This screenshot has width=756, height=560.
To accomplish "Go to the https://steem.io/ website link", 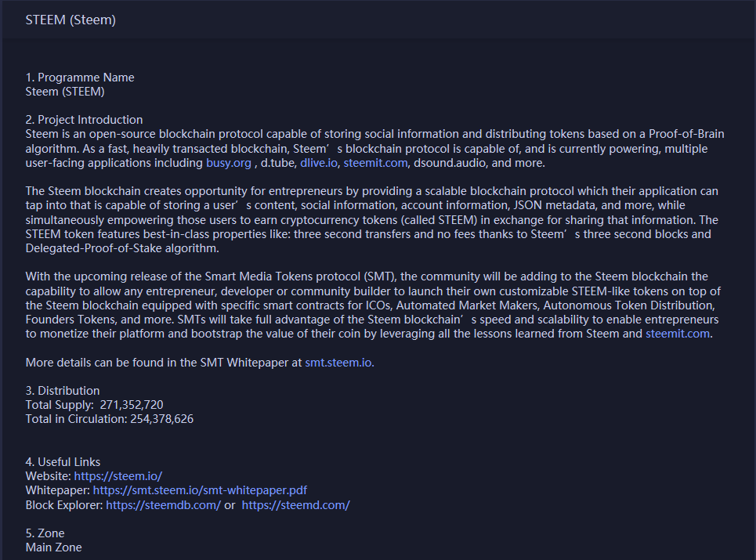I will 118,476.
